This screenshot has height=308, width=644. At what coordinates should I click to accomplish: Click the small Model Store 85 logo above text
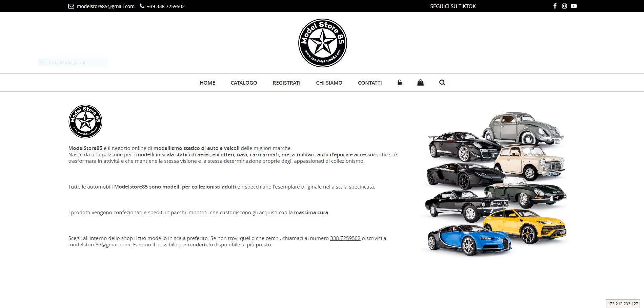point(85,122)
